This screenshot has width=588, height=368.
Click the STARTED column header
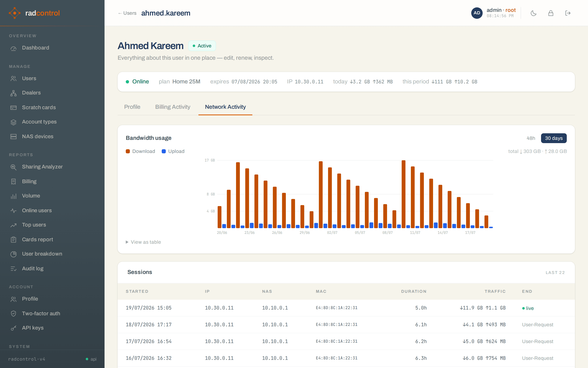[x=137, y=292]
